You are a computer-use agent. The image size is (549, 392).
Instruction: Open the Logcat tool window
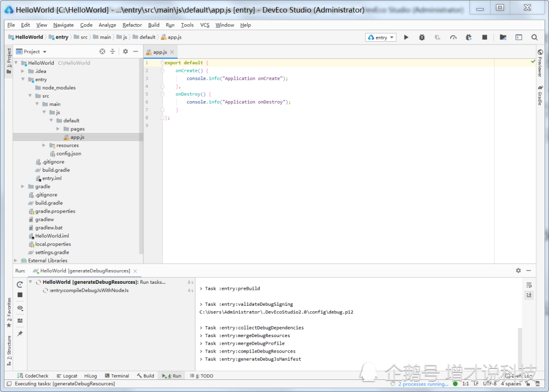point(67,376)
